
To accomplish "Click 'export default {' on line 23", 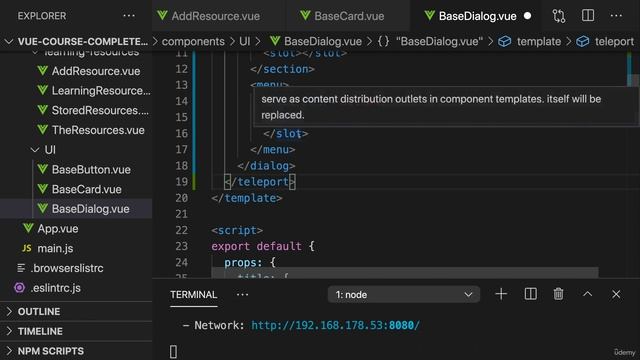I will click(263, 247).
